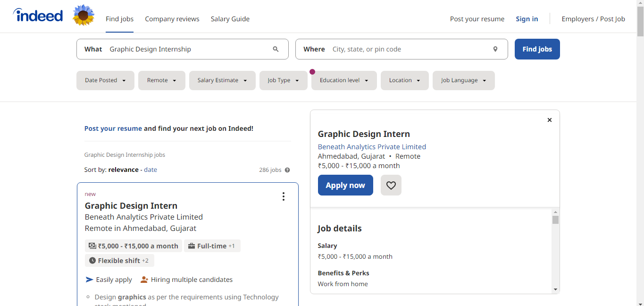The height and width of the screenshot is (306, 644).
Task: Click the Apply now button
Action: tap(345, 185)
